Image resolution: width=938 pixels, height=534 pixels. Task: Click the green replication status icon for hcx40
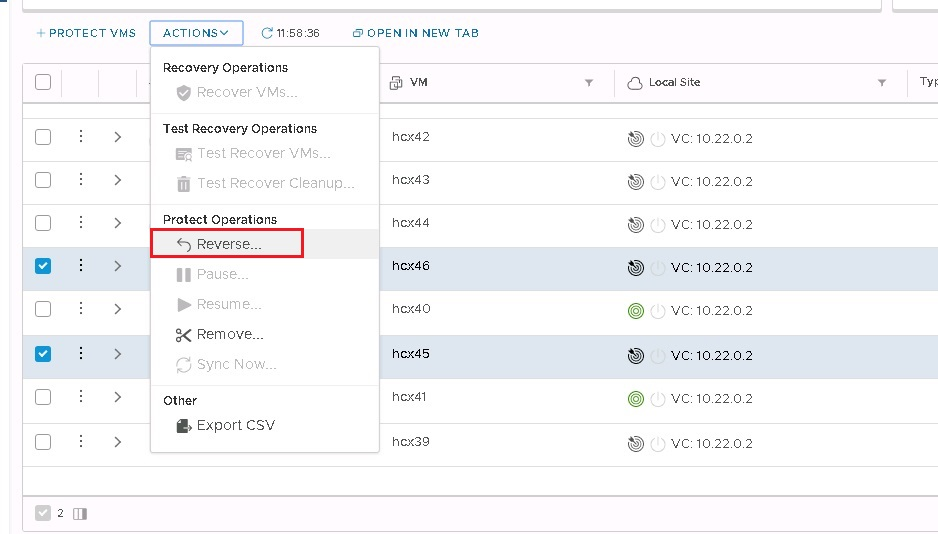pyautogui.click(x=635, y=311)
